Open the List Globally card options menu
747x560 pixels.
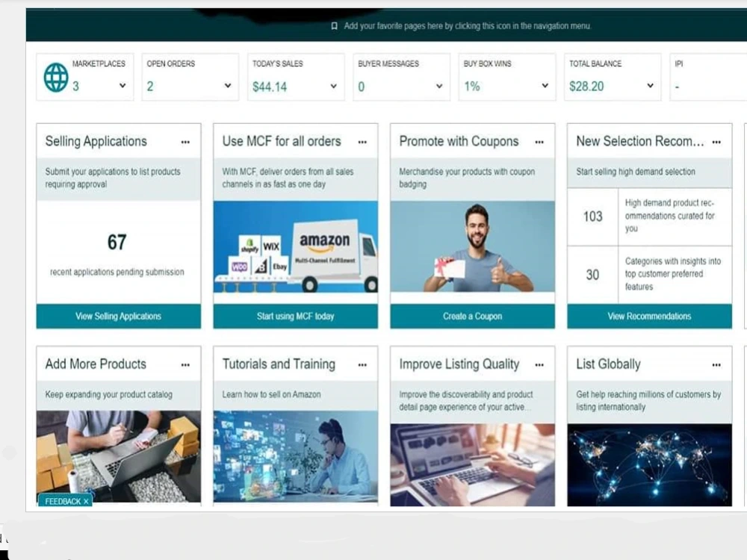tap(716, 365)
